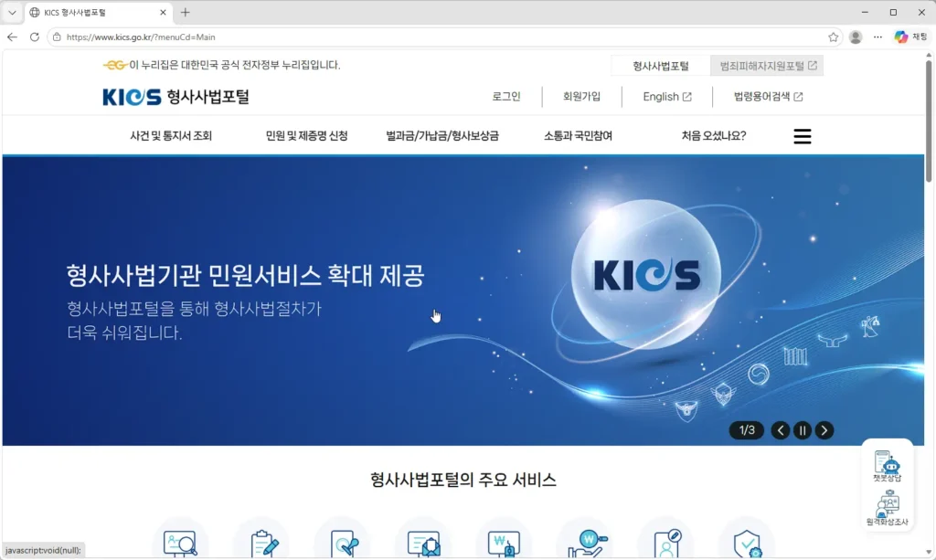Open the browser profile avatar icon

tap(856, 37)
